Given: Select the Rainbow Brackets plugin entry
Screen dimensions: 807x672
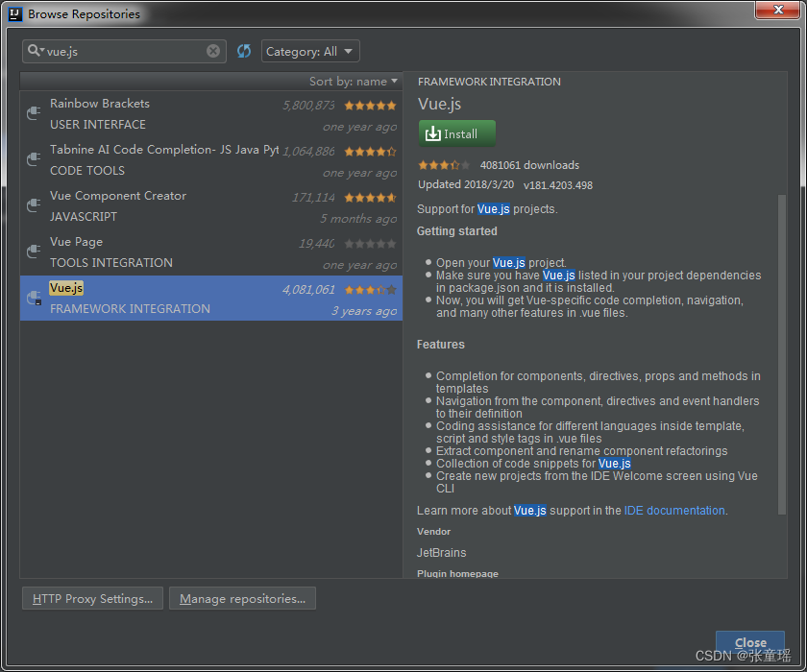Looking at the screenshot, I should pos(211,114).
